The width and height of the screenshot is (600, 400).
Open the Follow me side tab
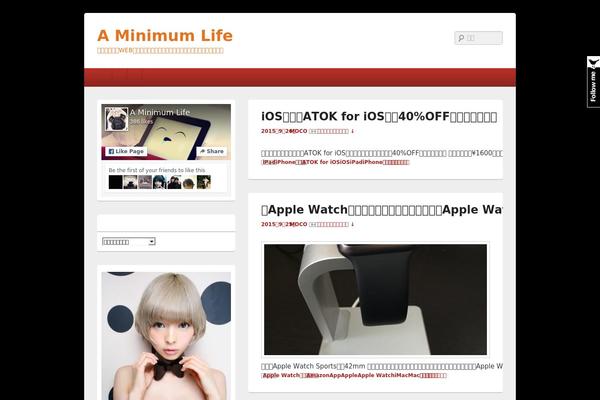coord(593,82)
